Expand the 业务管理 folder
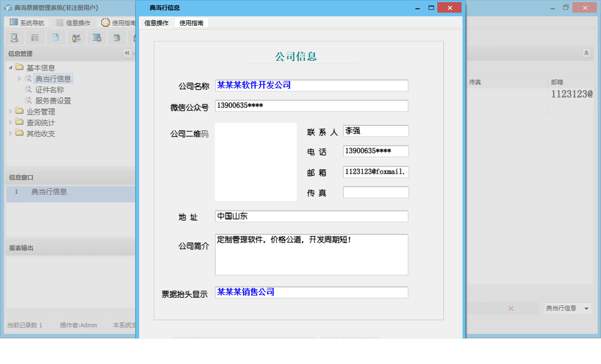601x364 pixels. click(10, 111)
